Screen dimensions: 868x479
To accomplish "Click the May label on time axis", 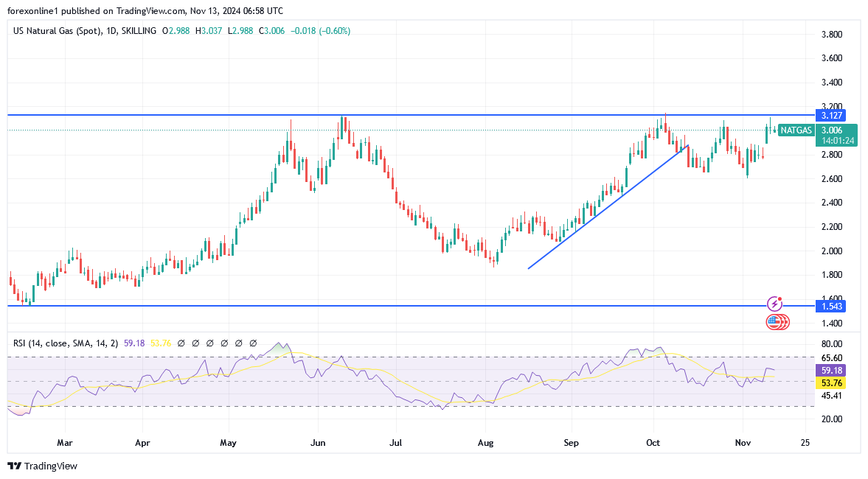I will click(228, 442).
